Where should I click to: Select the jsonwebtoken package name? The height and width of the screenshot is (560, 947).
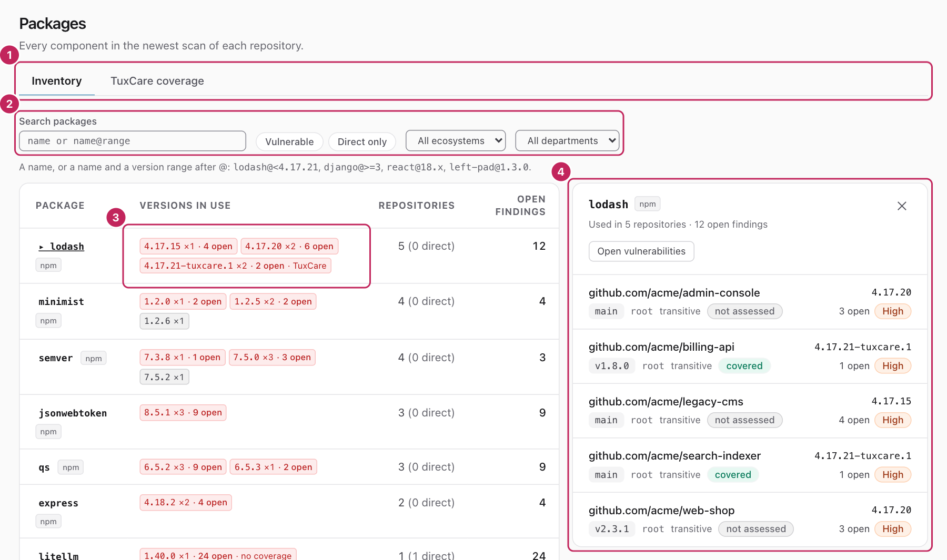(73, 413)
